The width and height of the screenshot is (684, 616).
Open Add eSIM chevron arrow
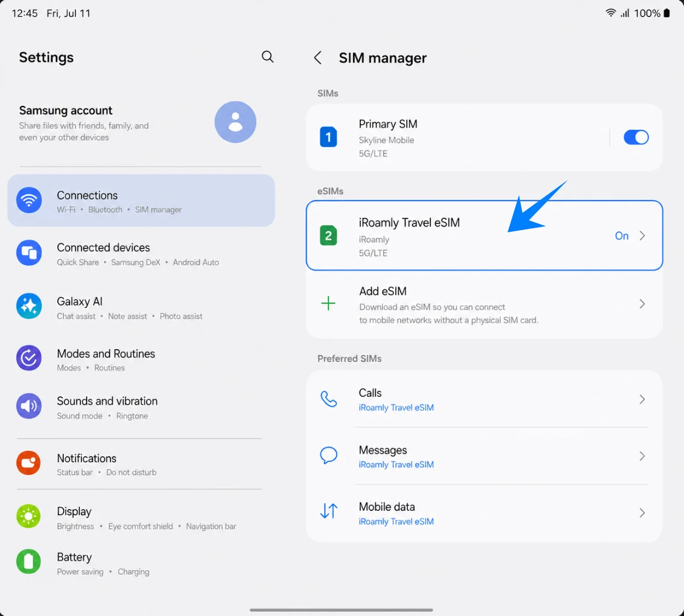tap(642, 303)
